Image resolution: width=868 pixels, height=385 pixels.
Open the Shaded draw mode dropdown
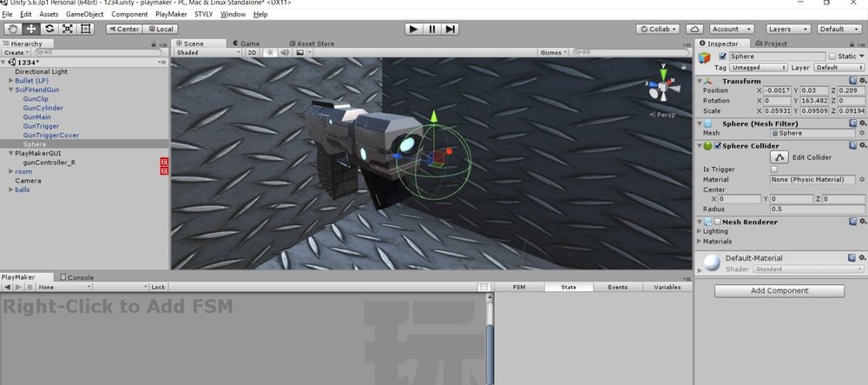[x=208, y=53]
